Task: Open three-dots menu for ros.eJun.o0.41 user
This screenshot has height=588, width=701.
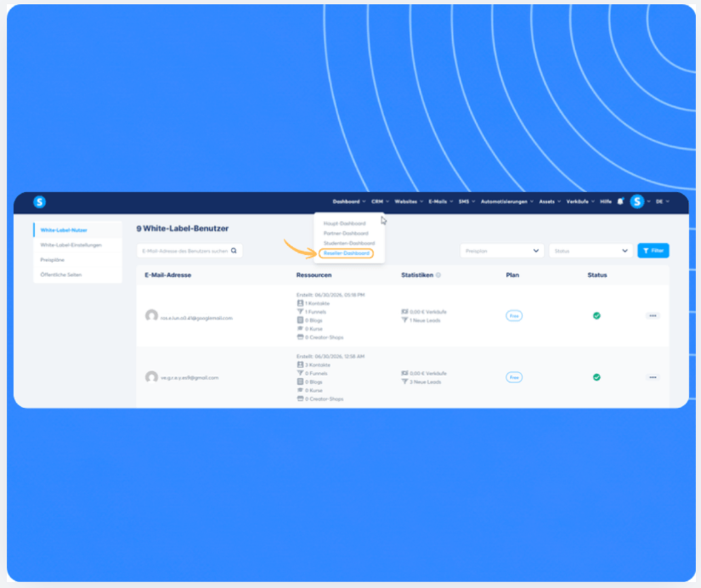Action: click(x=653, y=316)
